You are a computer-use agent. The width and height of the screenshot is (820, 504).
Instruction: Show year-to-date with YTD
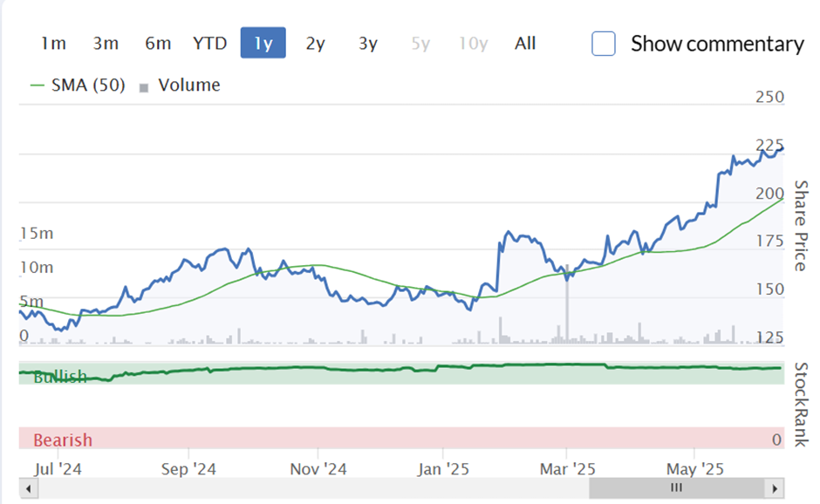(x=209, y=44)
